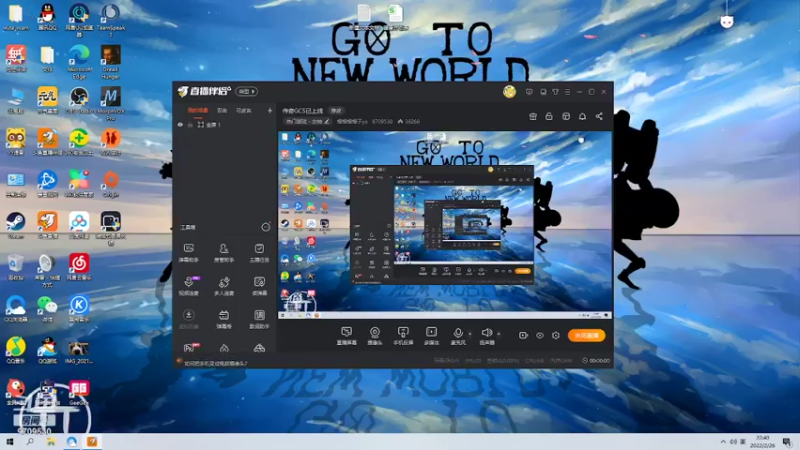Start 视频连麦 video co-stream tool
Screen dimensions: 800x450
(x=188, y=286)
